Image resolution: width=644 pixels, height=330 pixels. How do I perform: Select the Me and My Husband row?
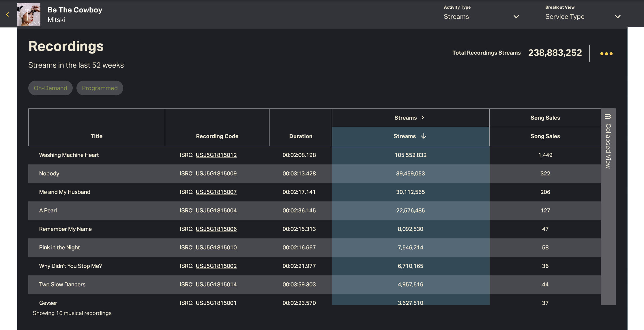pyautogui.click(x=65, y=192)
